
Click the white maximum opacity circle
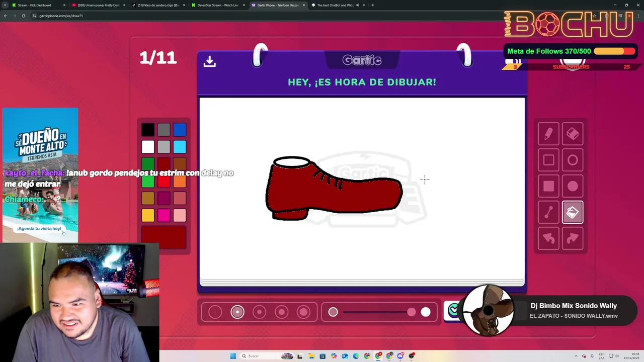tap(426, 312)
